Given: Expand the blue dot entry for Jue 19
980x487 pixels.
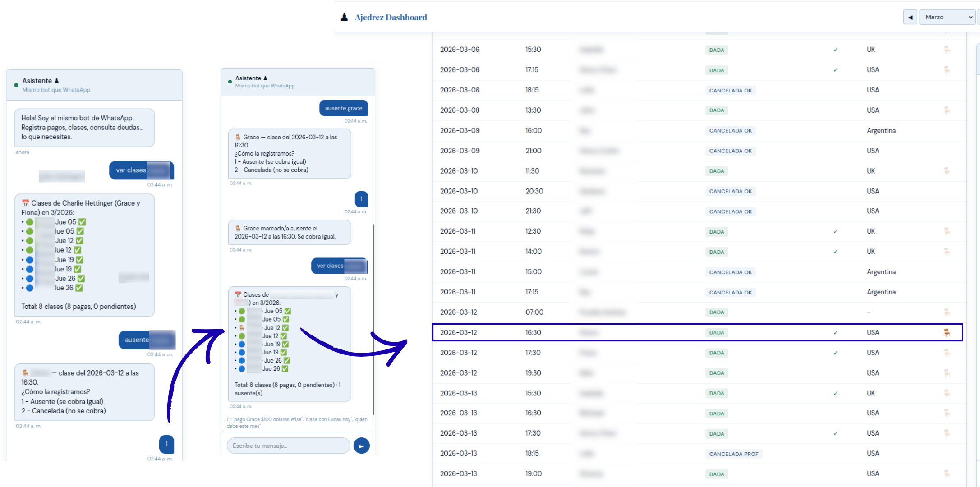Looking at the screenshot, I should point(29,260).
